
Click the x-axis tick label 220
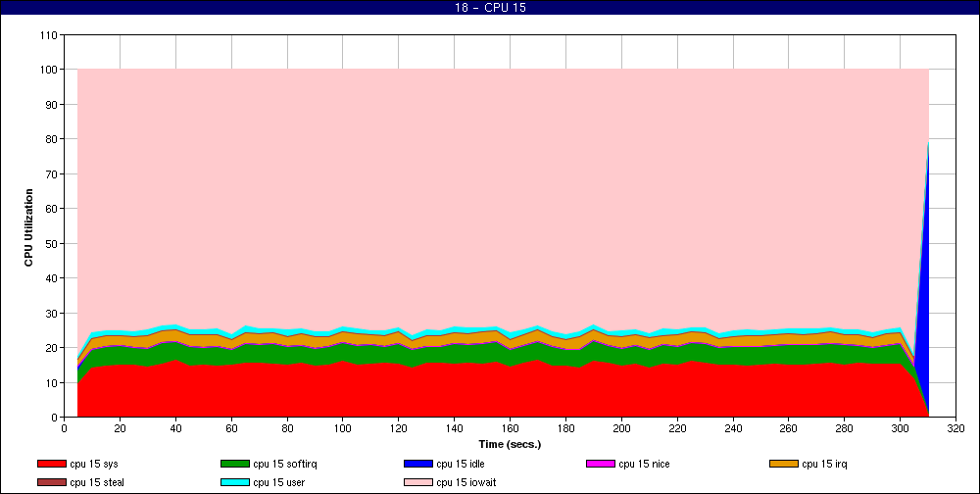677,428
